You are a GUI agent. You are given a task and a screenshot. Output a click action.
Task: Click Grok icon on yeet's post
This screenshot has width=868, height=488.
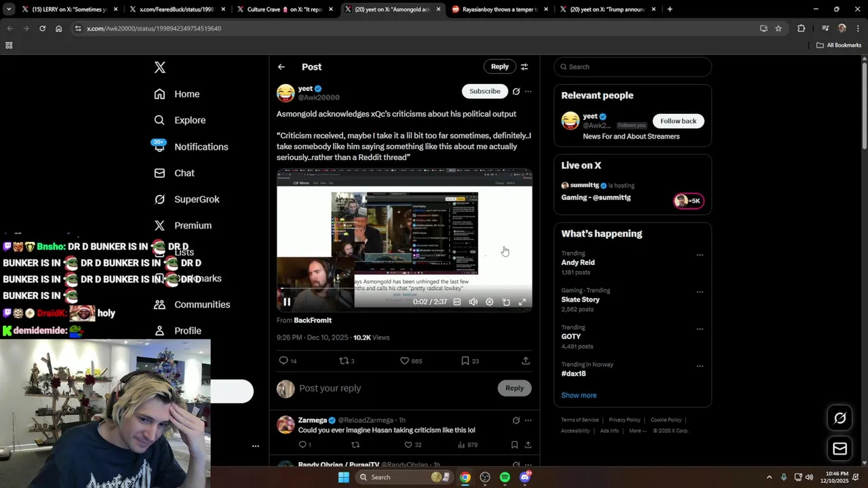pos(516,91)
